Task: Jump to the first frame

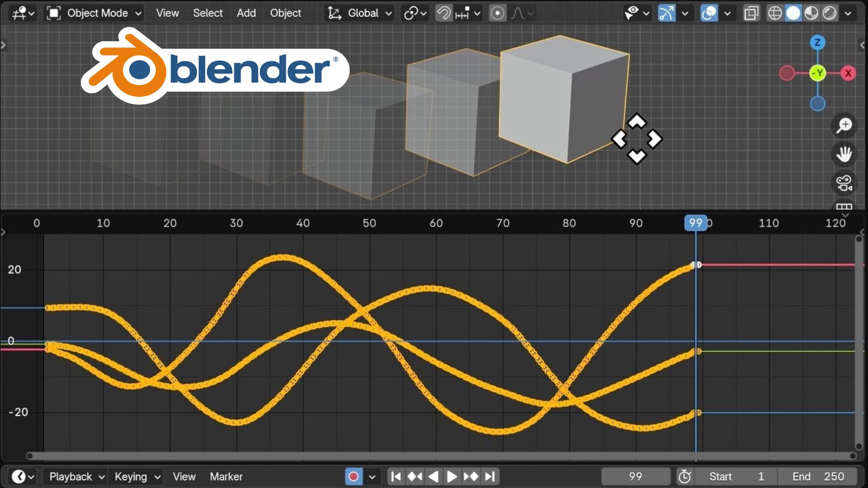Action: click(x=396, y=477)
